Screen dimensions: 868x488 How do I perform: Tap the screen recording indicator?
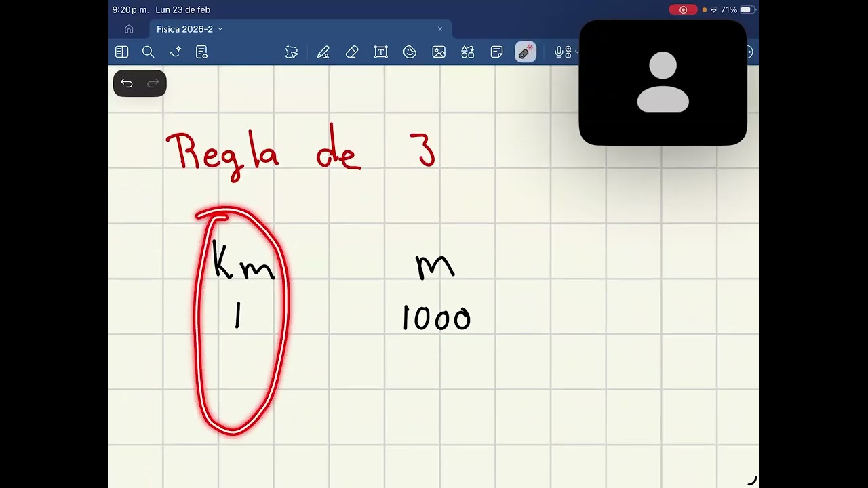(683, 10)
